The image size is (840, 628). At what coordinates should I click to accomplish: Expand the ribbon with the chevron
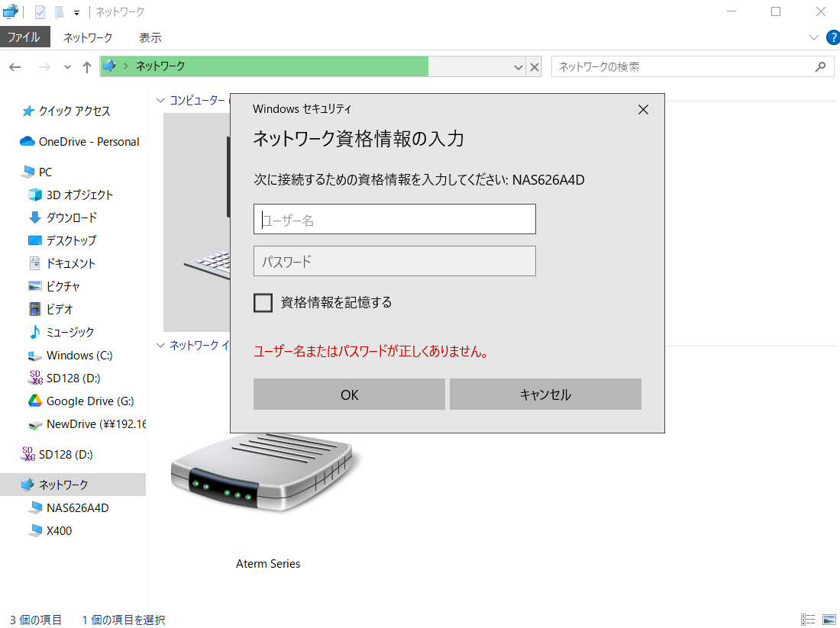(814, 37)
